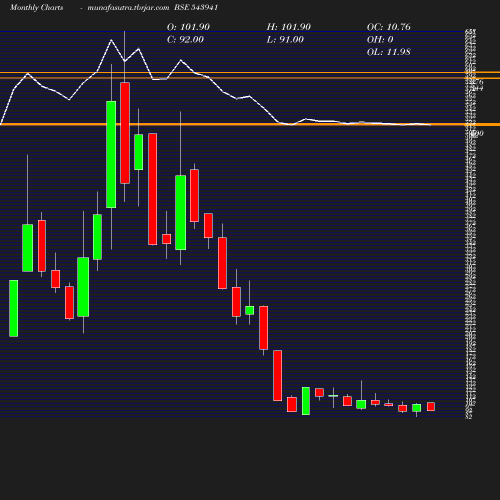Click the "OC: 10.76" readout
500x500 pixels.
point(389,27)
